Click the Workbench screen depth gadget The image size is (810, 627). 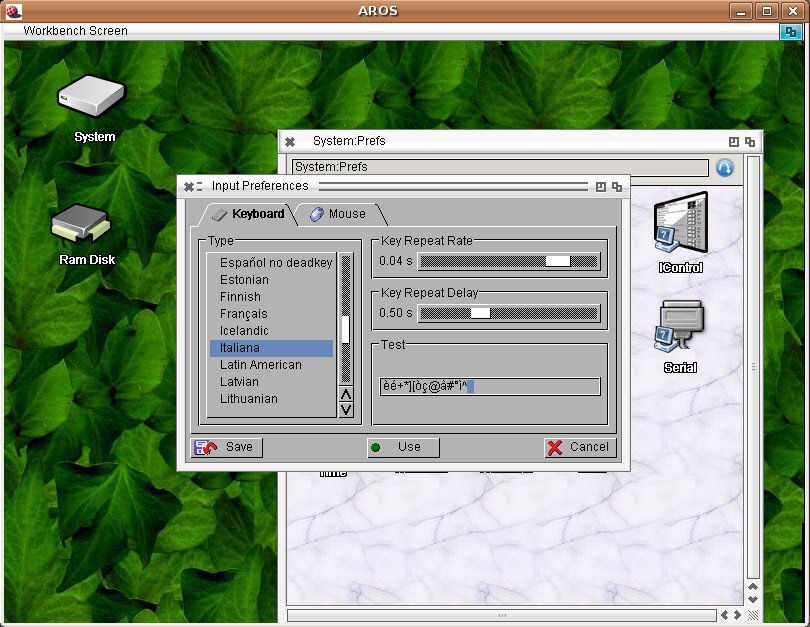coord(791,32)
